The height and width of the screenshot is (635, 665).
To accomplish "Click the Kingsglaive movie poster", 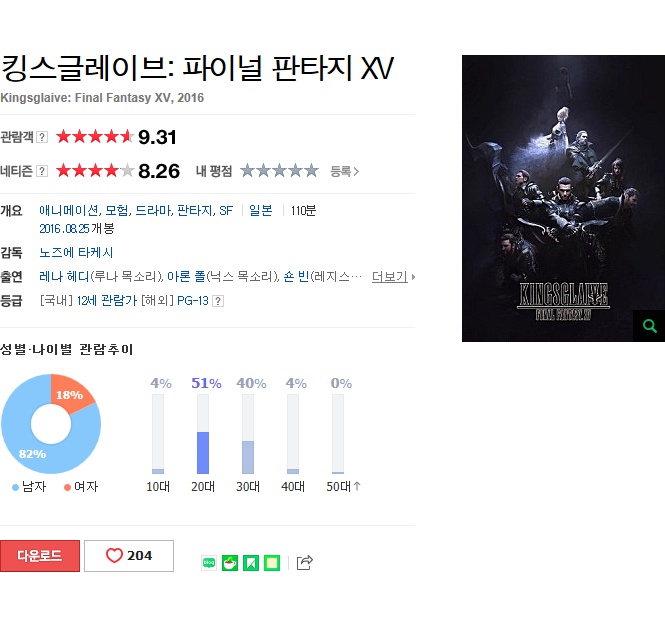I will 563,198.
